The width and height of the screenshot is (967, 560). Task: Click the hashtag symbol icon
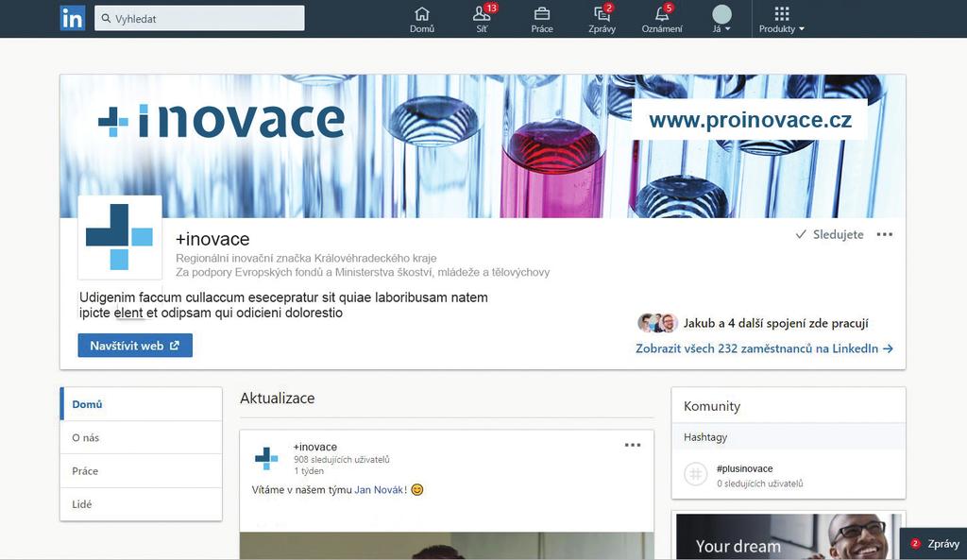tap(696, 474)
